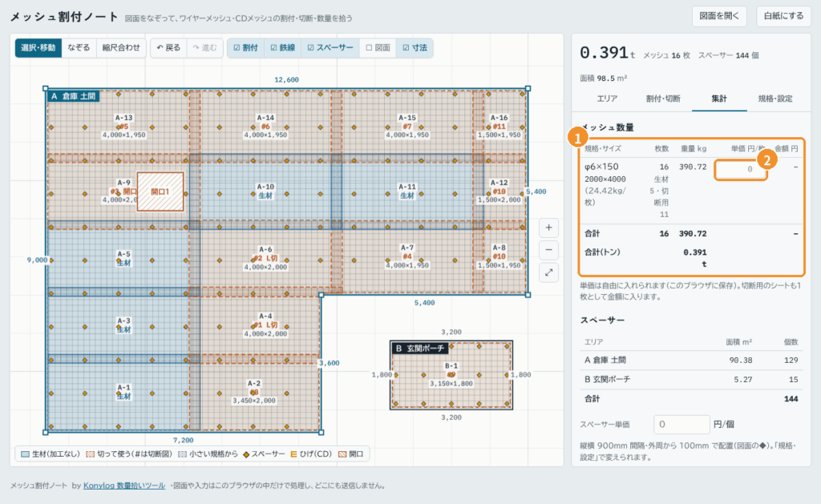
Task: Select the A 倉庫 土間 area label
Action: pos(73,96)
